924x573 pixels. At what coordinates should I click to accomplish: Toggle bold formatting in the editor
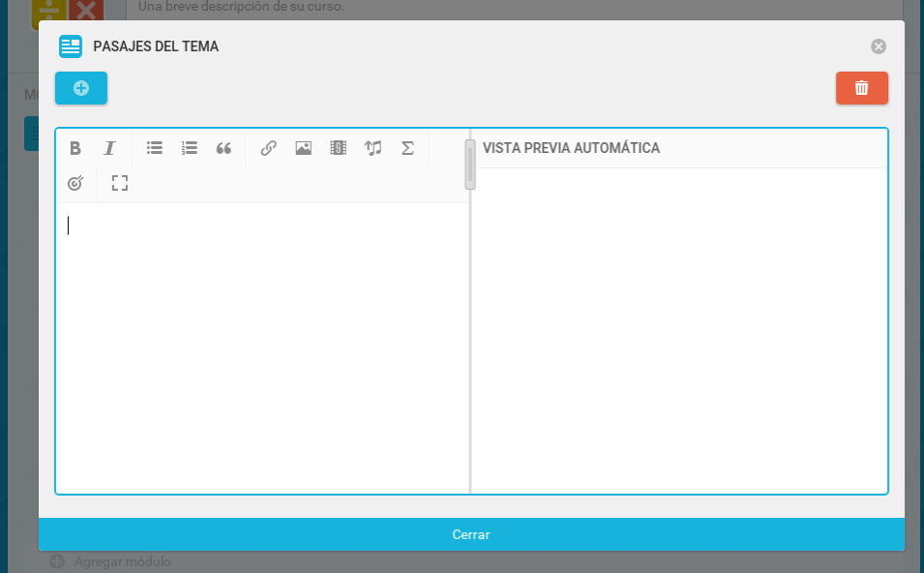75,148
